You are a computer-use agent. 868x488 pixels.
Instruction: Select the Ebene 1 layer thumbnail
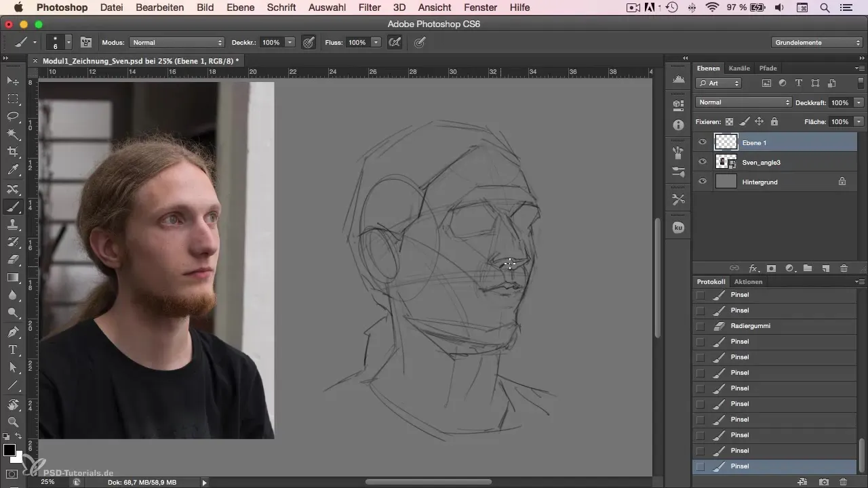tap(726, 142)
